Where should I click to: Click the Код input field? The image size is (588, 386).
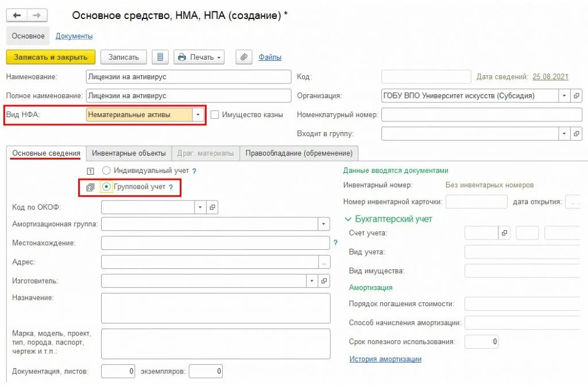[426, 76]
